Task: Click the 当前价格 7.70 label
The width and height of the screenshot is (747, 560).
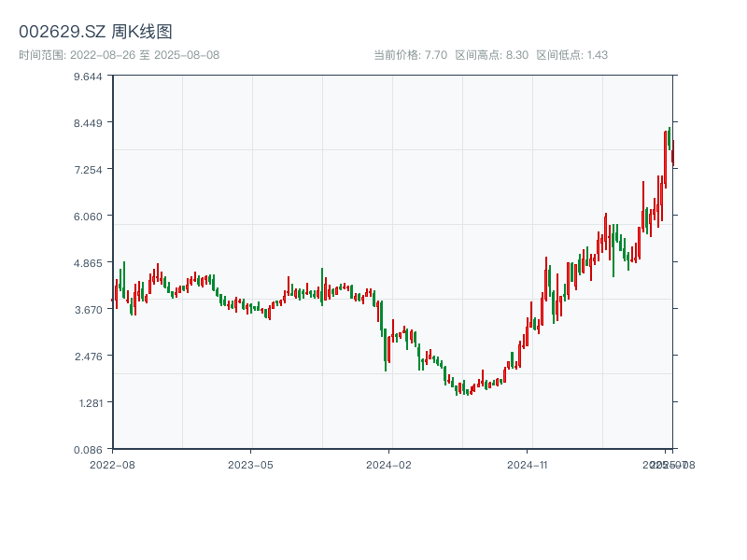Action: [410, 55]
